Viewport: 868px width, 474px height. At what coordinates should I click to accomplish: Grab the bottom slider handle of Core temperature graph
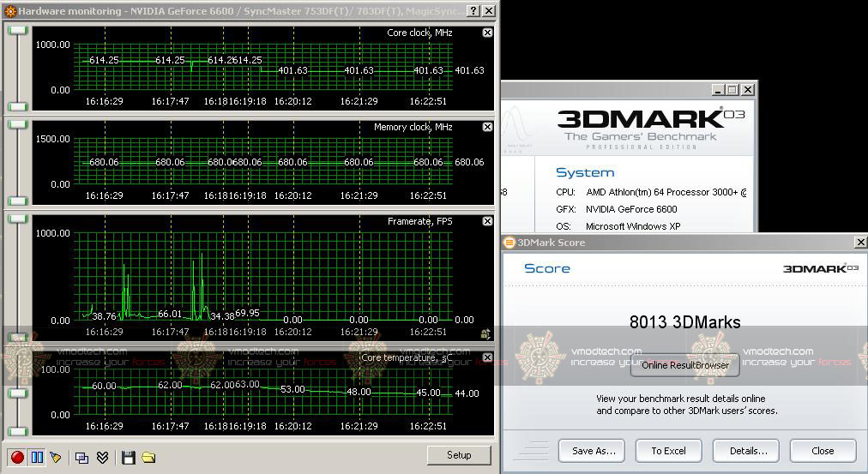18,431
